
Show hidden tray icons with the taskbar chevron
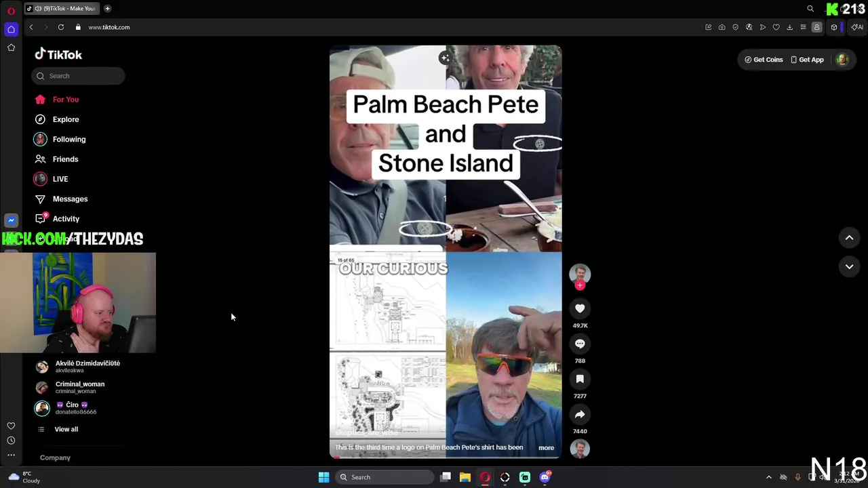(768, 477)
